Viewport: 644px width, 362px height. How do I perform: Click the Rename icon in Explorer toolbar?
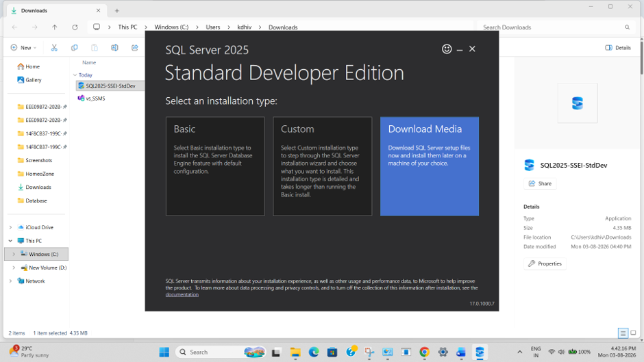(114, 48)
